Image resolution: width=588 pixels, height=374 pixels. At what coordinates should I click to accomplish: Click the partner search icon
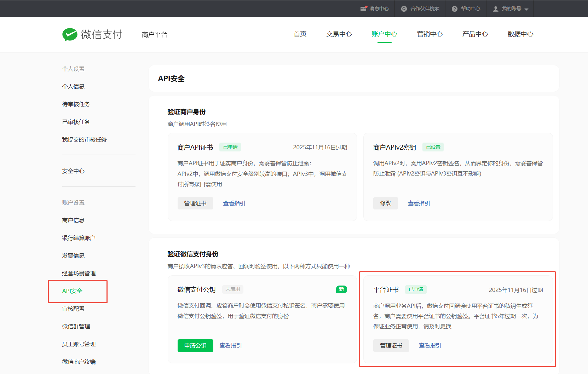(404, 9)
